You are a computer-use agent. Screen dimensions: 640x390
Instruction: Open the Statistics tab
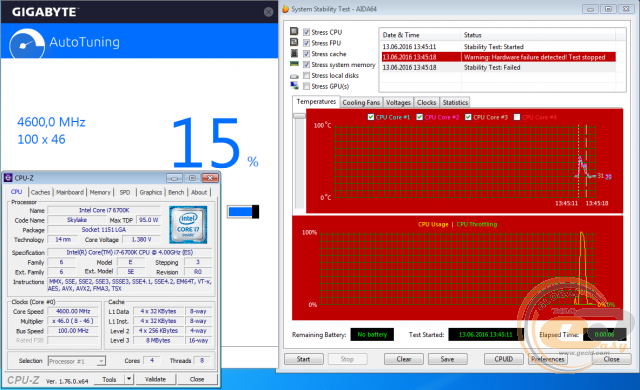pos(455,102)
